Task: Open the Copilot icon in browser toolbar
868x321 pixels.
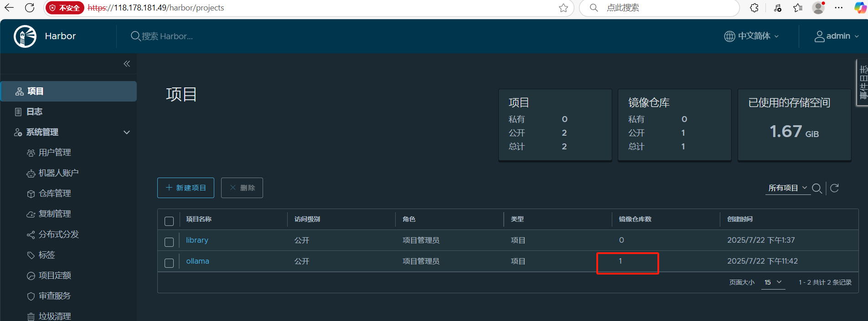Action: click(x=860, y=8)
